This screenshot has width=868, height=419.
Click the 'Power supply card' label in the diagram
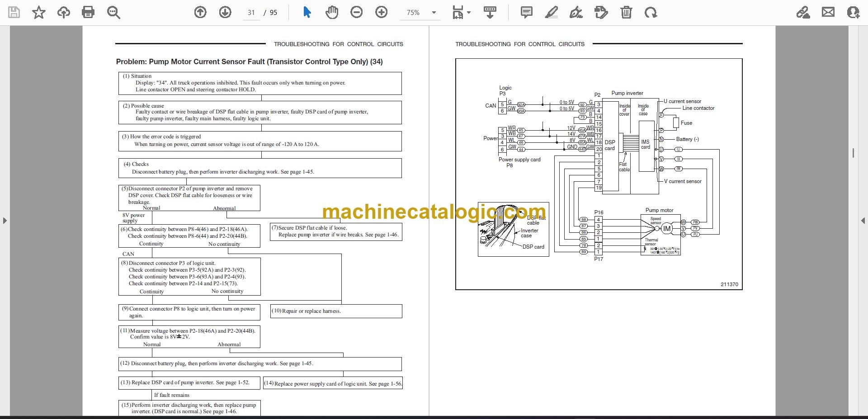click(519, 160)
